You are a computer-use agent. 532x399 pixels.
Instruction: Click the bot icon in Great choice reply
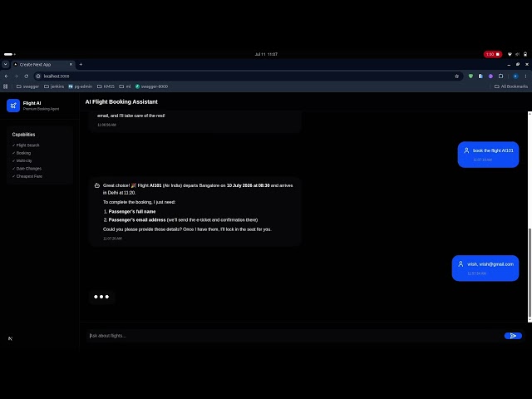97,185
